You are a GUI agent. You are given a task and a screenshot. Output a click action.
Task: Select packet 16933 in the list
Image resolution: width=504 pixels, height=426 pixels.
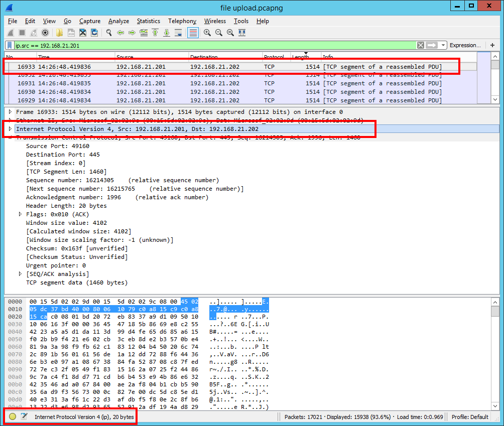240,67
